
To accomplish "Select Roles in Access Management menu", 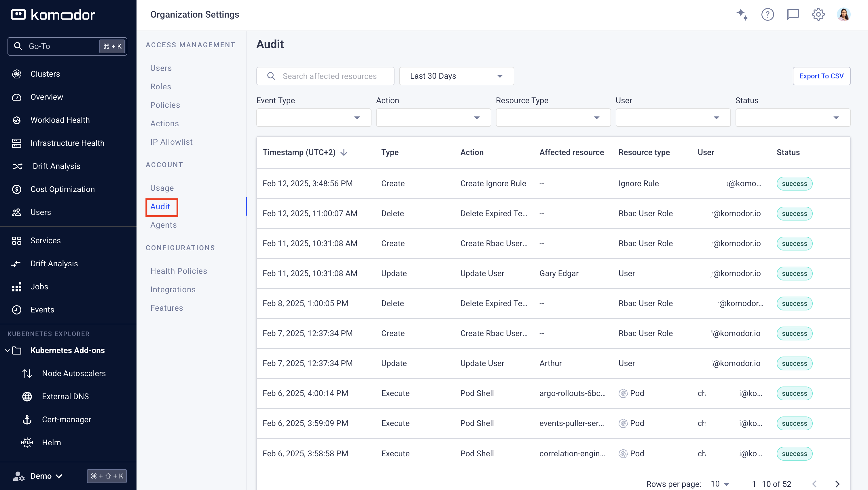I will tap(160, 87).
